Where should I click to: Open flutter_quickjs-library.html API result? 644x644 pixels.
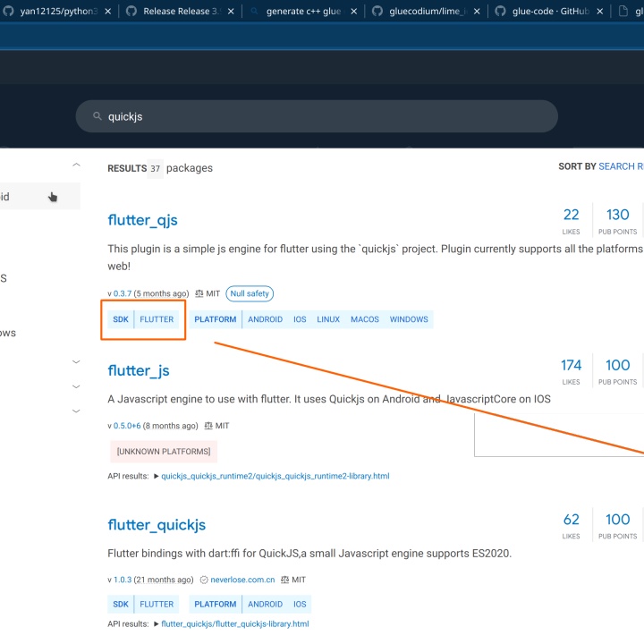coord(235,624)
